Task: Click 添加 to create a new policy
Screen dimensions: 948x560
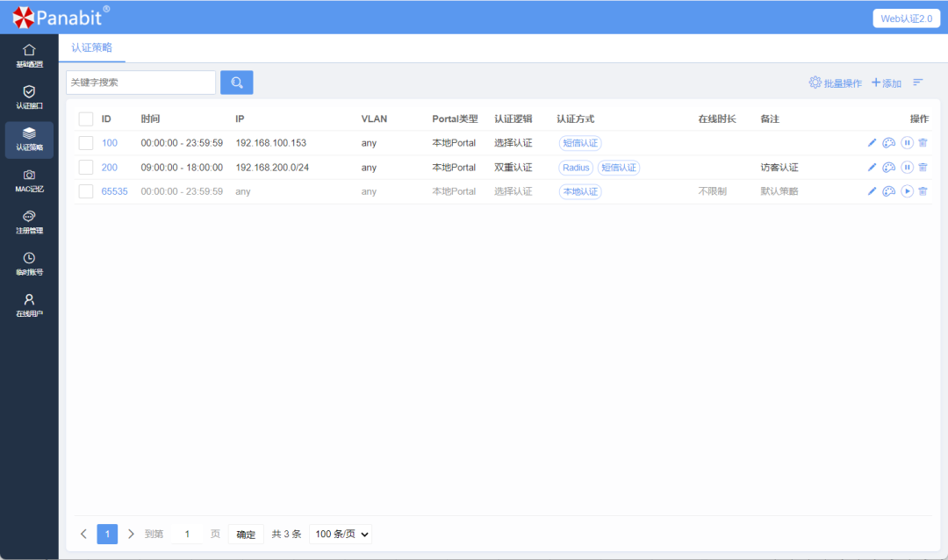Action: (x=884, y=83)
